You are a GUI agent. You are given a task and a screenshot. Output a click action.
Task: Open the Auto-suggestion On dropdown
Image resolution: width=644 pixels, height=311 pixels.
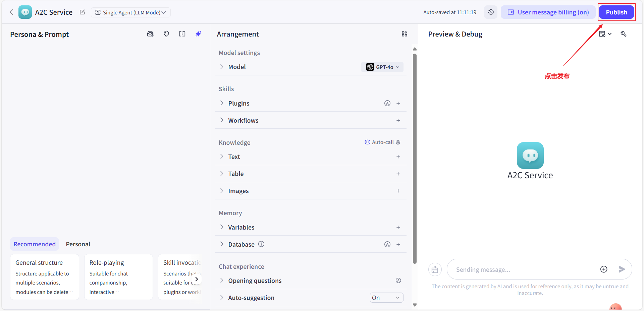[x=386, y=298]
